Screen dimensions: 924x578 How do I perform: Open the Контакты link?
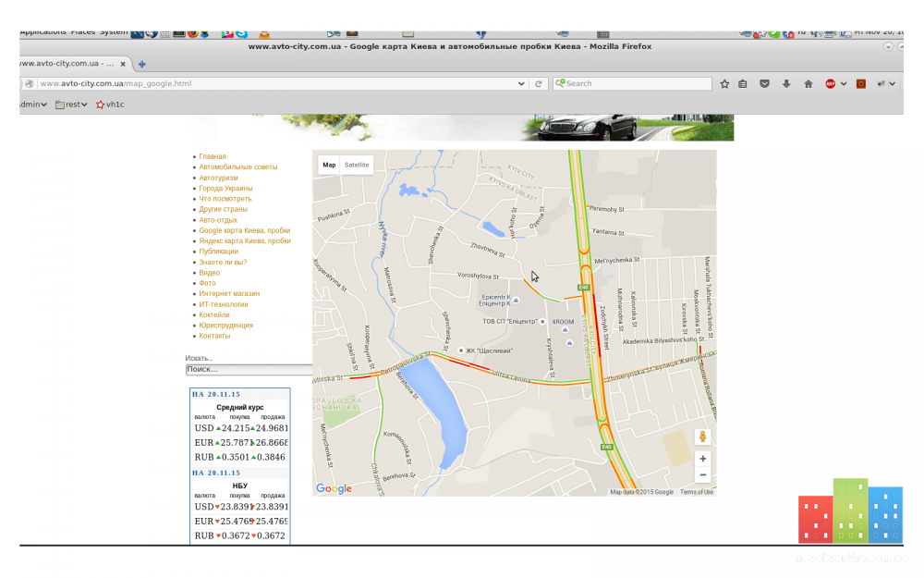214,336
